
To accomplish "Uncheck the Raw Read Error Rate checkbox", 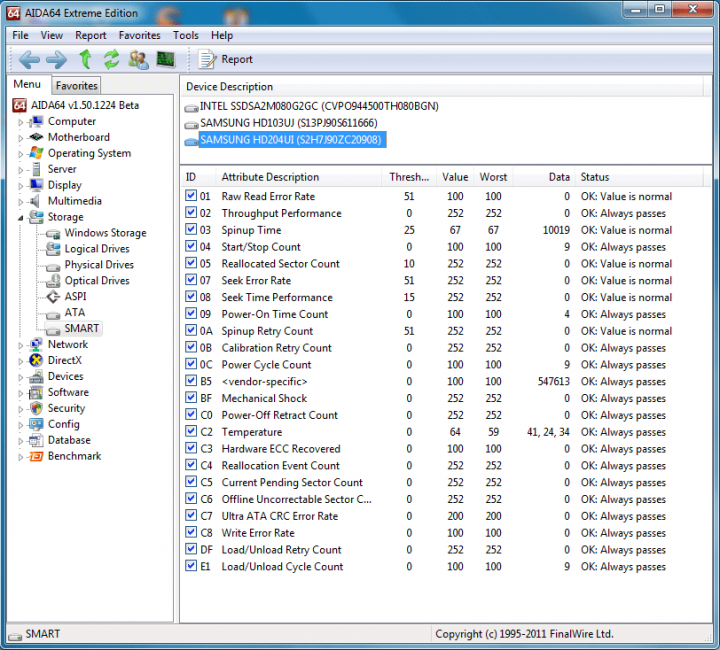I will [191, 196].
